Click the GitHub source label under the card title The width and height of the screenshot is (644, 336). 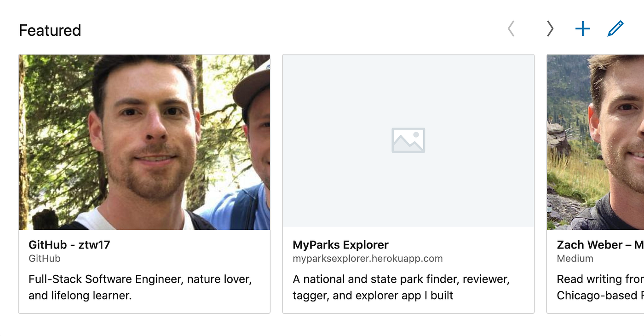(x=43, y=258)
